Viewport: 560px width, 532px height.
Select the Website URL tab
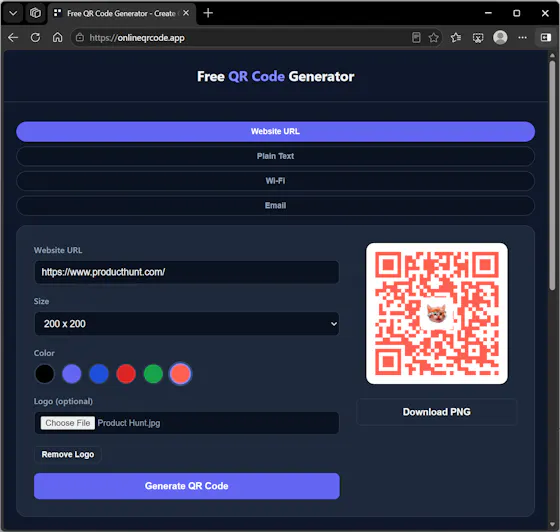[x=275, y=131]
